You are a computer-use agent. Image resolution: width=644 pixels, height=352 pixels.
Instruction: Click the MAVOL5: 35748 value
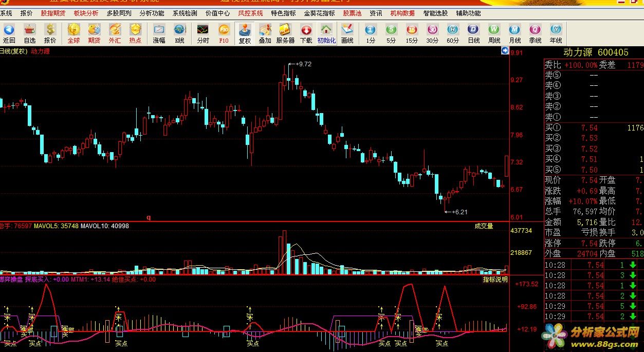[57, 226]
